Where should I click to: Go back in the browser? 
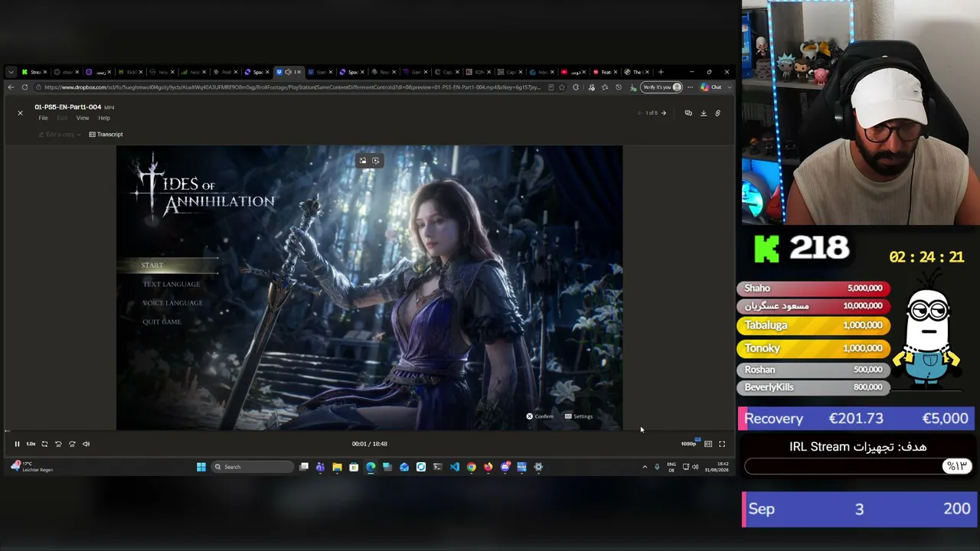(11, 87)
